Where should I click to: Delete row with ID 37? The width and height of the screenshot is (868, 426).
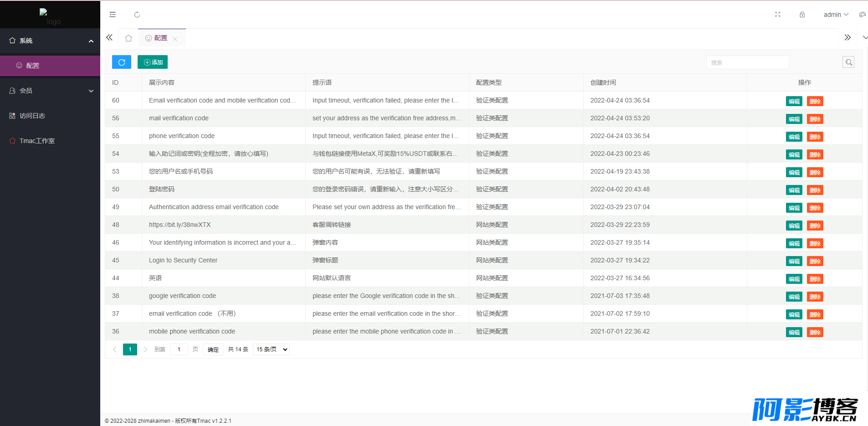[815, 314]
